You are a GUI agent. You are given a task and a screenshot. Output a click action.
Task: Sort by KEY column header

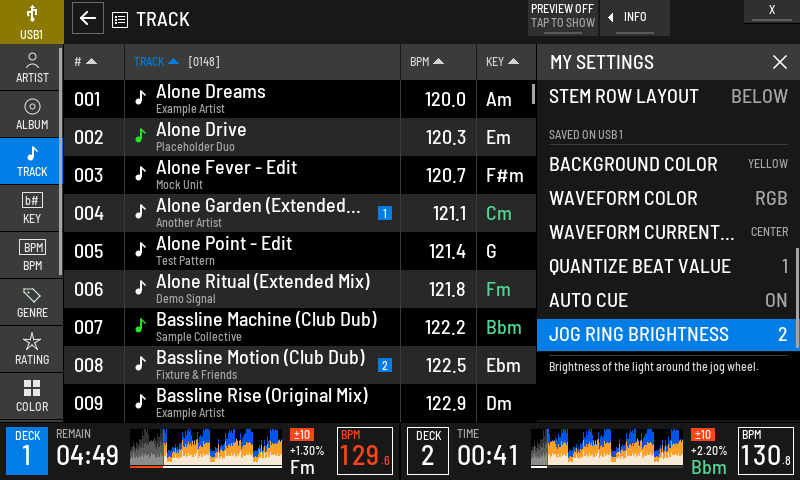click(506, 62)
